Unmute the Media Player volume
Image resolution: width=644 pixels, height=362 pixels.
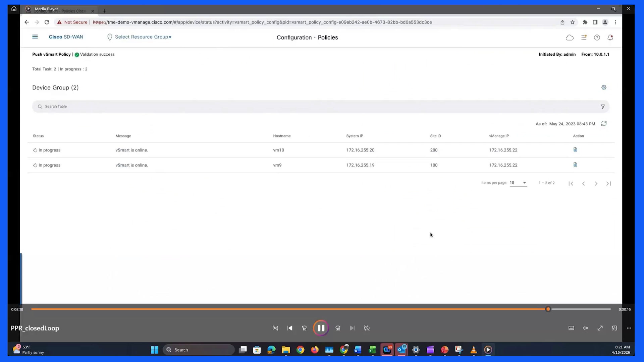585,328
